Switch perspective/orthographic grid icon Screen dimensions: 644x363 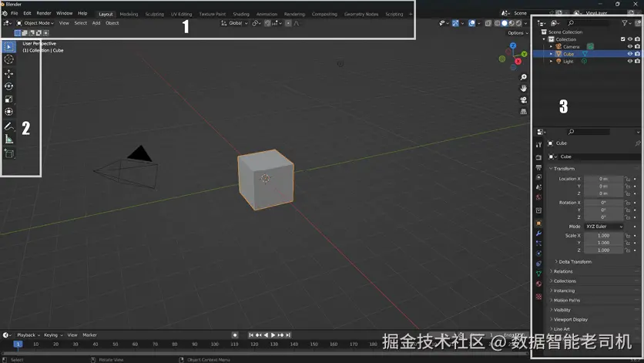click(x=523, y=112)
